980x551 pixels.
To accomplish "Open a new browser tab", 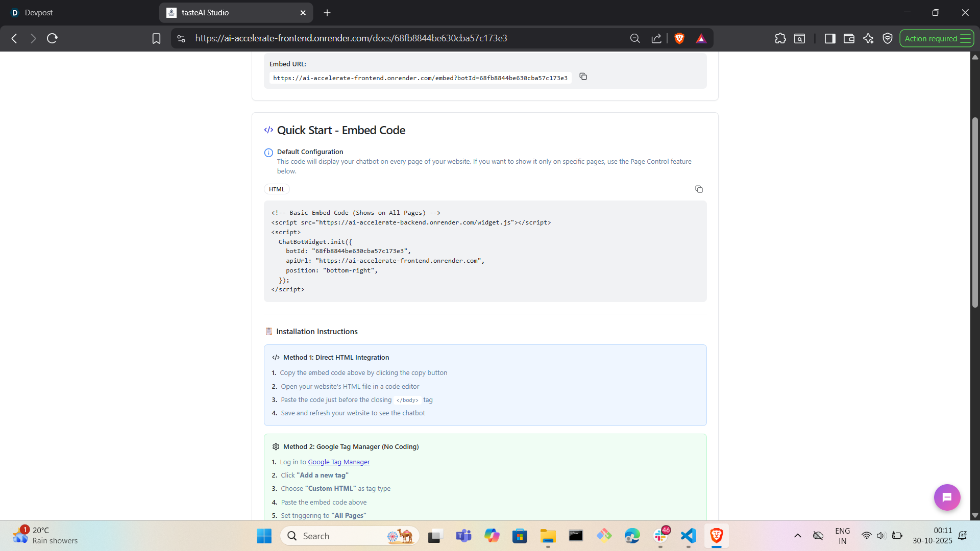I will pyautogui.click(x=327, y=13).
